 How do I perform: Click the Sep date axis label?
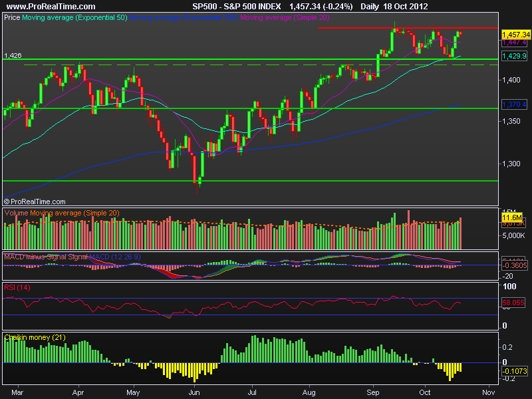tap(373, 392)
